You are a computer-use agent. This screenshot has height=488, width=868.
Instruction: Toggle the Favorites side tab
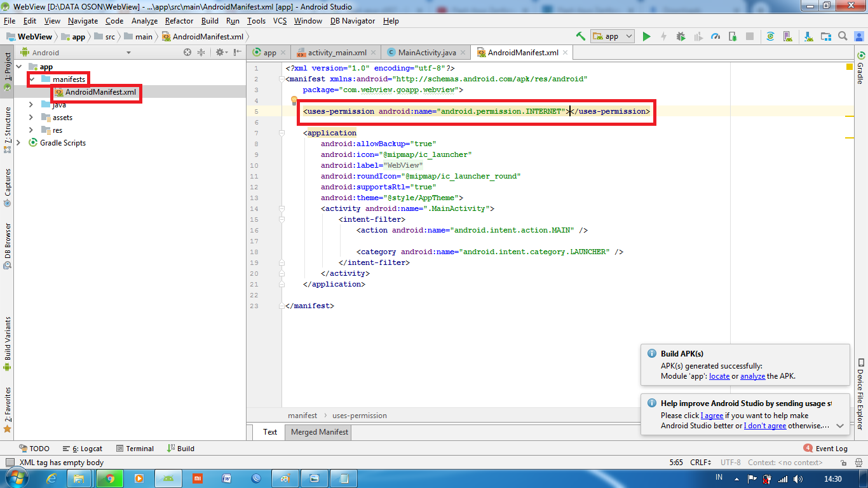(x=7, y=410)
